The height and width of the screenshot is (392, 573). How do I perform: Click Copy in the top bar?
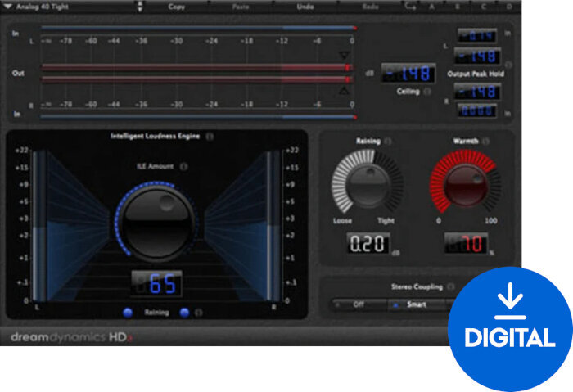pos(176,7)
